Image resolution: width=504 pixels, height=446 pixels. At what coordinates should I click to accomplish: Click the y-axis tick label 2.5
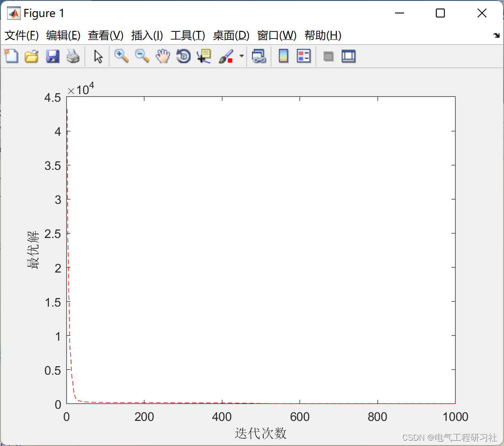click(x=53, y=234)
